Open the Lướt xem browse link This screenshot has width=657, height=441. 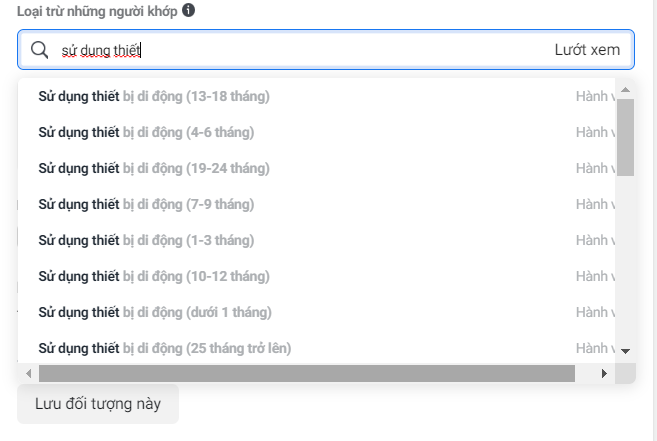coord(587,50)
